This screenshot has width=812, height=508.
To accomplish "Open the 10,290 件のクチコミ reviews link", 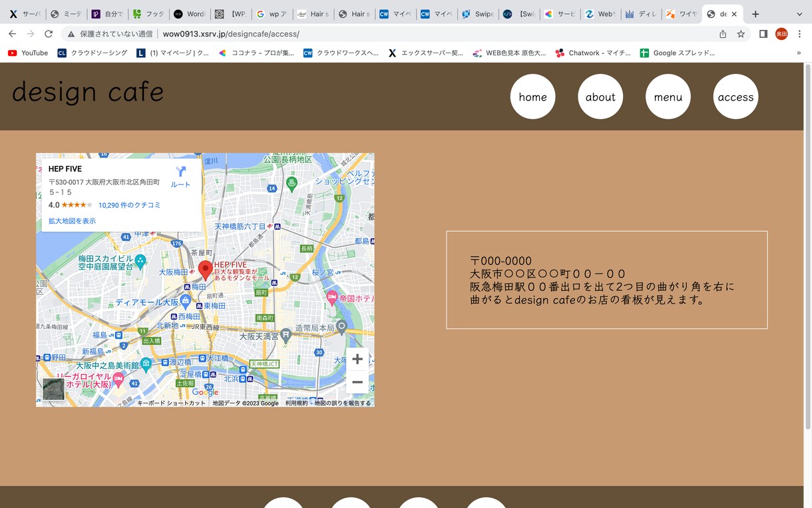I will pos(129,205).
